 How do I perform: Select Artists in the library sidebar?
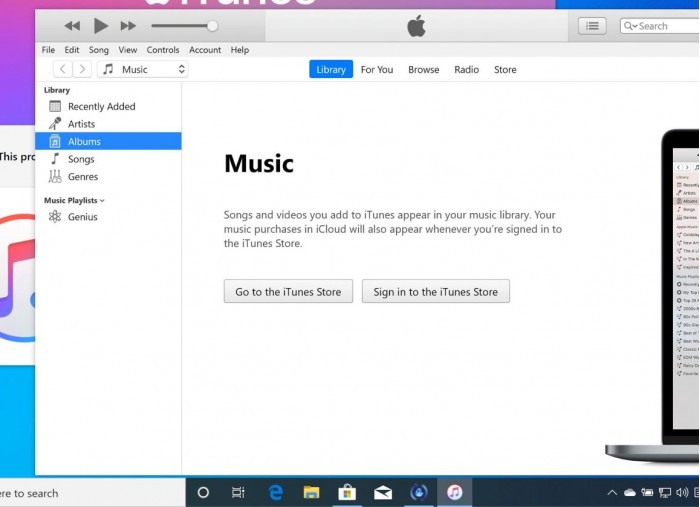point(81,124)
